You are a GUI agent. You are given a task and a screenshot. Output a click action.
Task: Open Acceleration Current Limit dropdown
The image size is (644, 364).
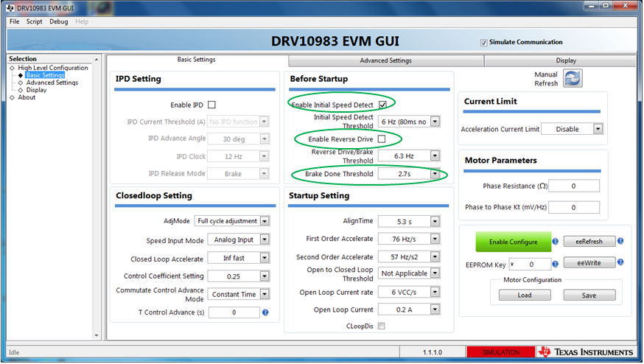point(598,129)
